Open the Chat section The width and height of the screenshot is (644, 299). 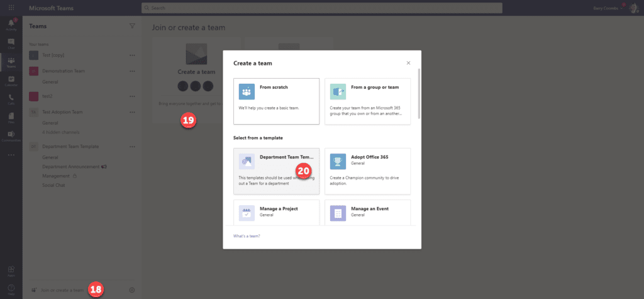[x=11, y=43]
